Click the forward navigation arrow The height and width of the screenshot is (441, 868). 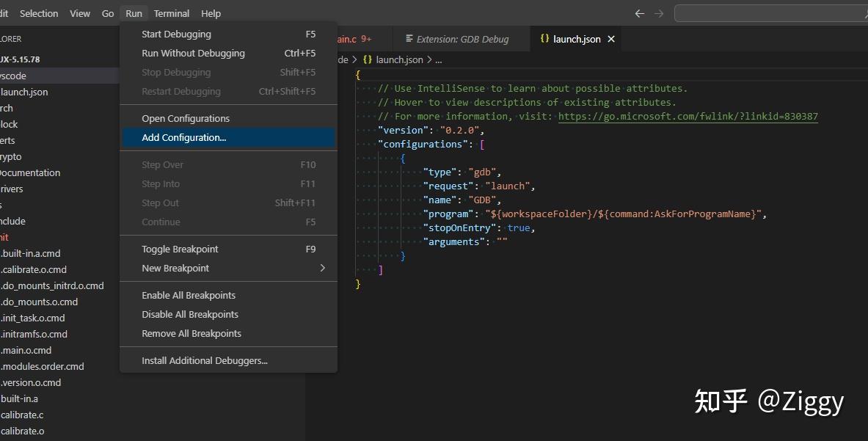click(x=660, y=12)
